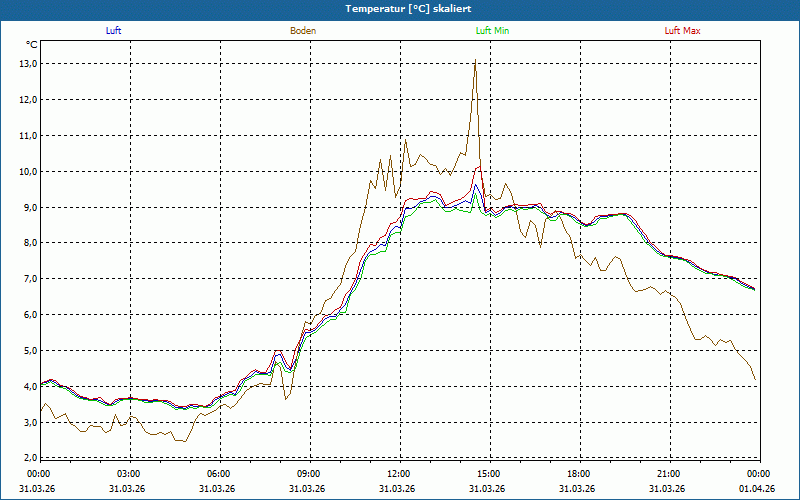This screenshot has height=500, width=800.
Task: Click the °C unit label on y-axis
Action: tap(31, 45)
